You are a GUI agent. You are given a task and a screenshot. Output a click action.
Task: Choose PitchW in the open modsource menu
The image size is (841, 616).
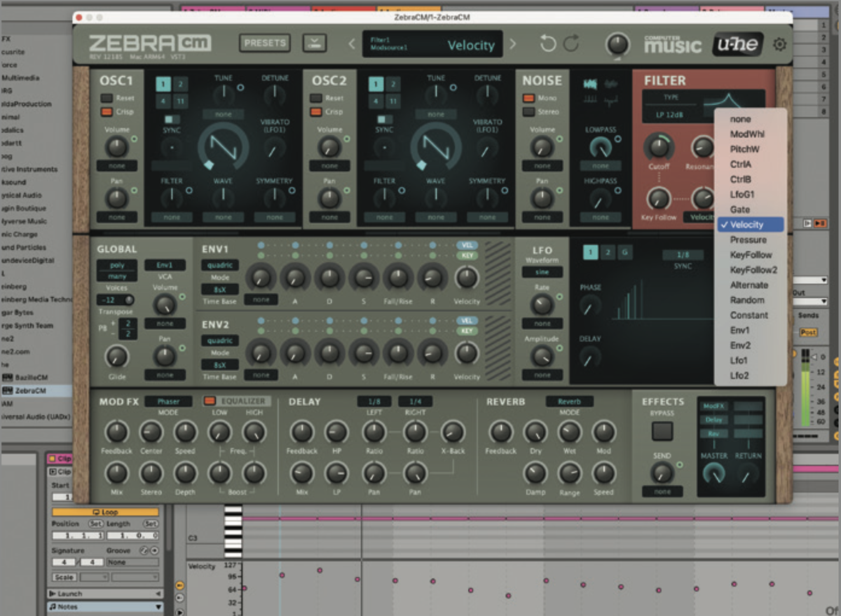pyautogui.click(x=744, y=149)
